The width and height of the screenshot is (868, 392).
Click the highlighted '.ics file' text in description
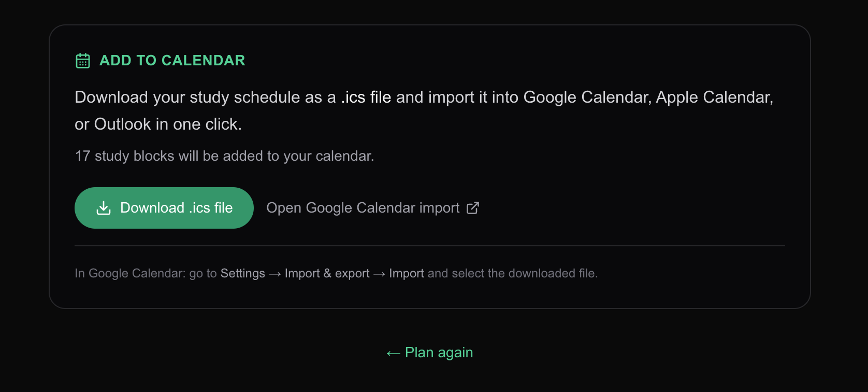coord(366,97)
